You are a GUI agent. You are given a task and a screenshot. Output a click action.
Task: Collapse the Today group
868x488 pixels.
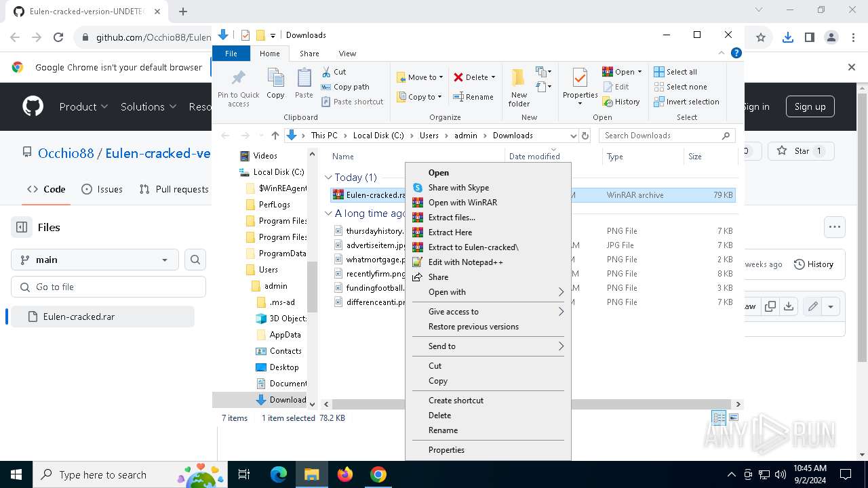(328, 178)
